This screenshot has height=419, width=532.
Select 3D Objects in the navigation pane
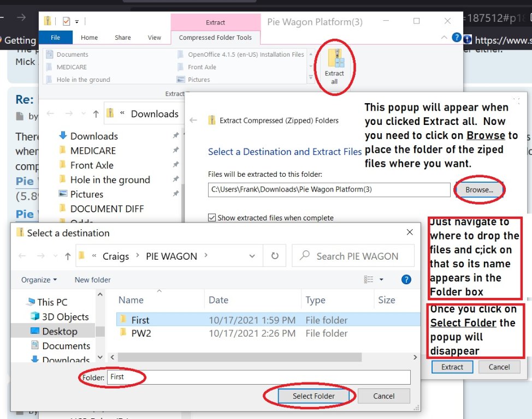coord(65,317)
